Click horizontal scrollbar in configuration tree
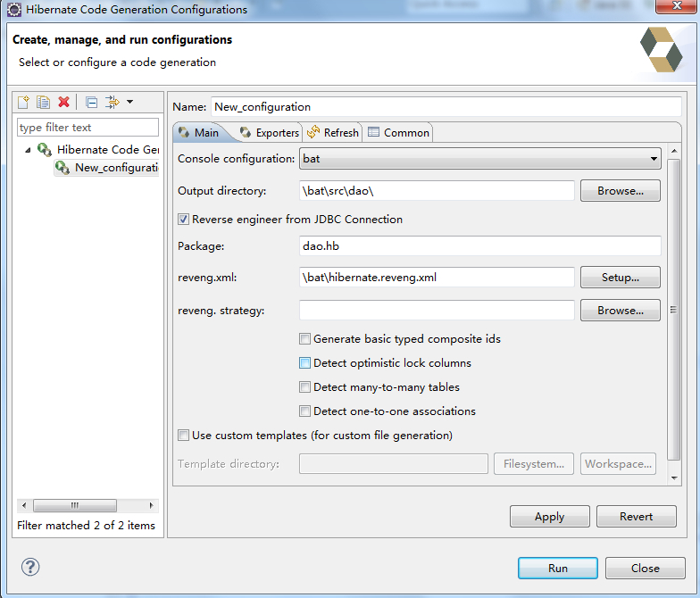 [x=75, y=505]
